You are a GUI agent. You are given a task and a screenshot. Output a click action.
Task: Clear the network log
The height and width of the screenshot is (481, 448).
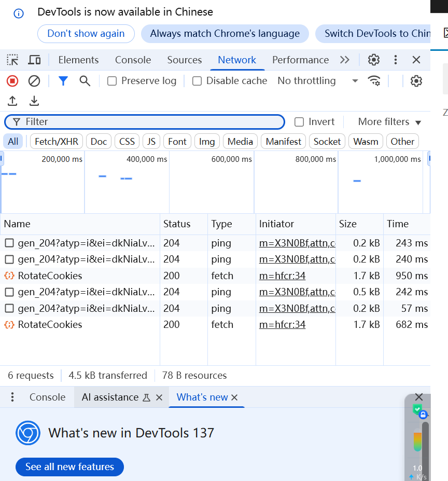pos(34,81)
